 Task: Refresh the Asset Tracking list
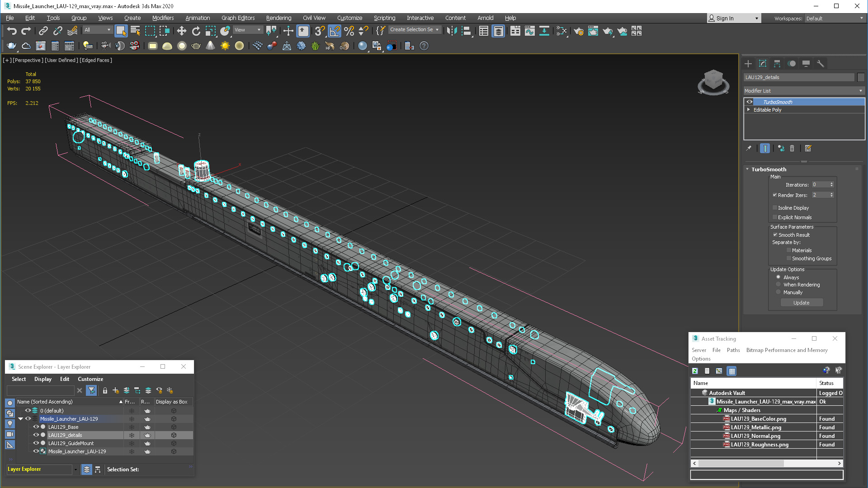tap(695, 371)
